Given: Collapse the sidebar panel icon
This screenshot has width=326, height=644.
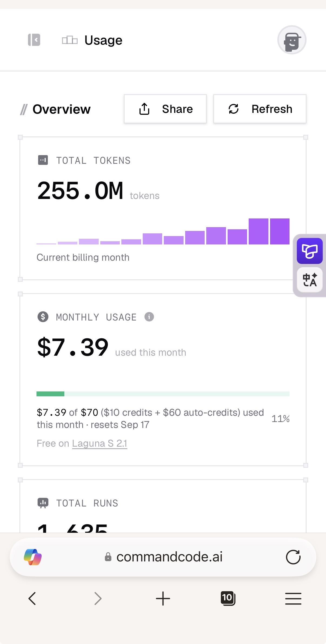Looking at the screenshot, I should pyautogui.click(x=34, y=40).
